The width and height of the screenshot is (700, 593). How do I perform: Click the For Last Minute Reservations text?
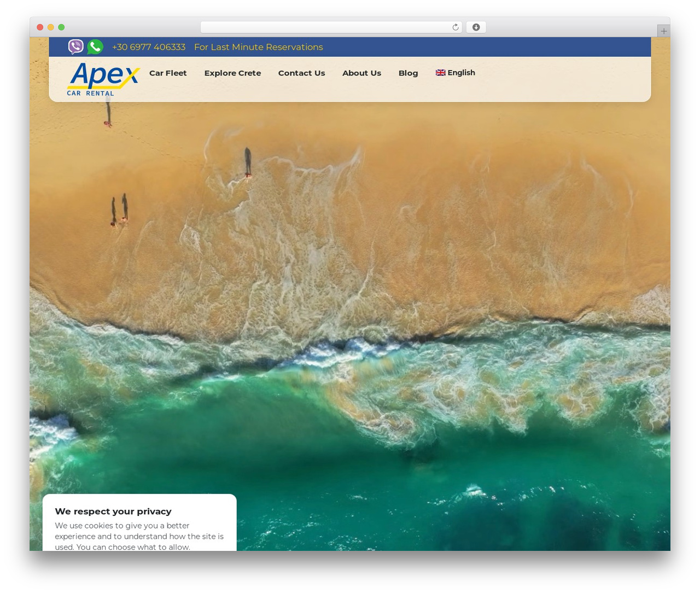[x=258, y=47]
